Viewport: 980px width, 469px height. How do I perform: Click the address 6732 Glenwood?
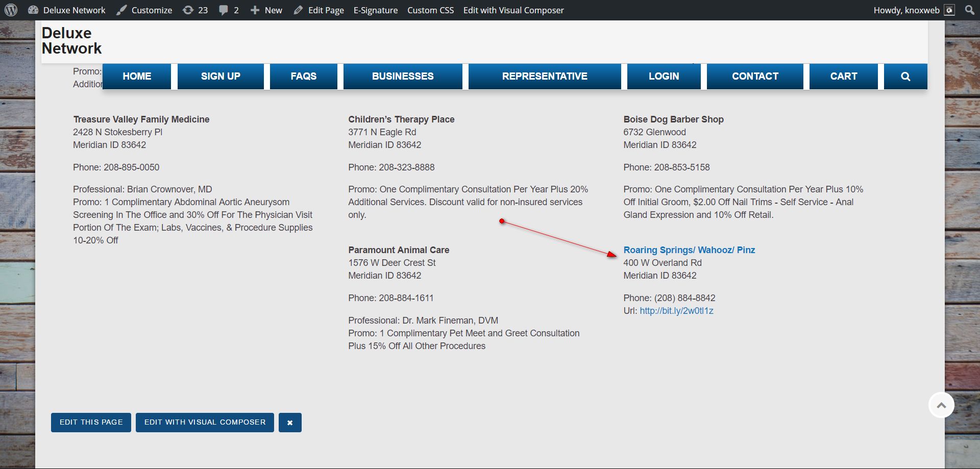coord(654,132)
